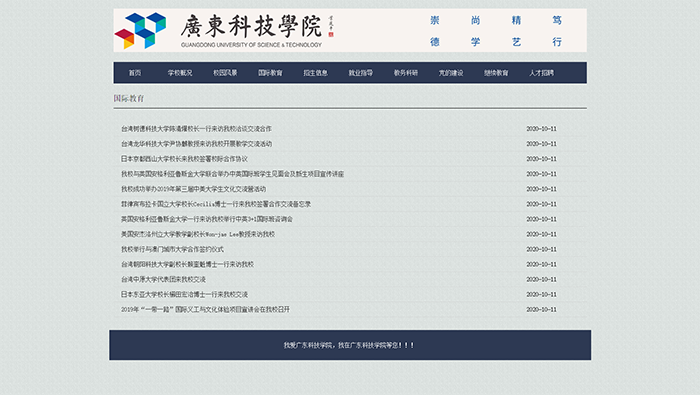Open article about 台湾龙华科技大学 professor visit
Screen dimensions: 700x395
pos(196,144)
